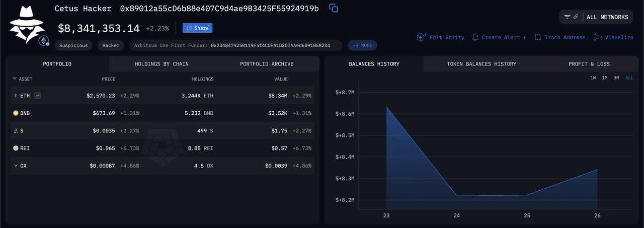The width and height of the screenshot is (644, 228).
Task: Open the ETH asset row label
Action: (x=25, y=96)
